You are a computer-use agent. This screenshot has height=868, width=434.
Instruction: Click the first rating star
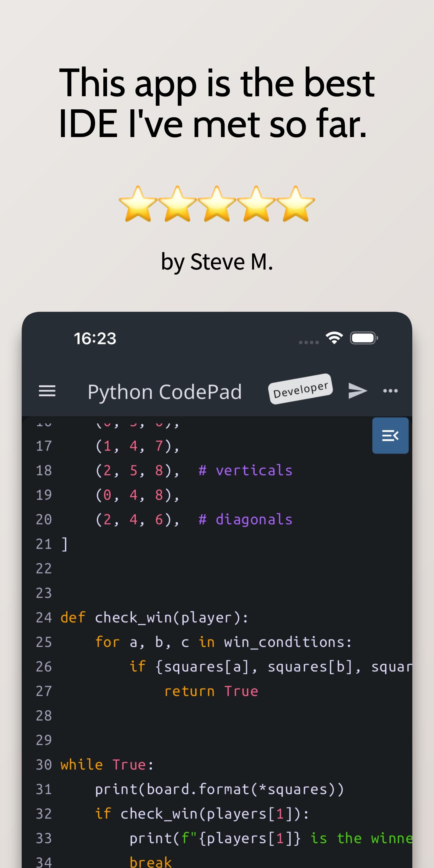point(138,204)
